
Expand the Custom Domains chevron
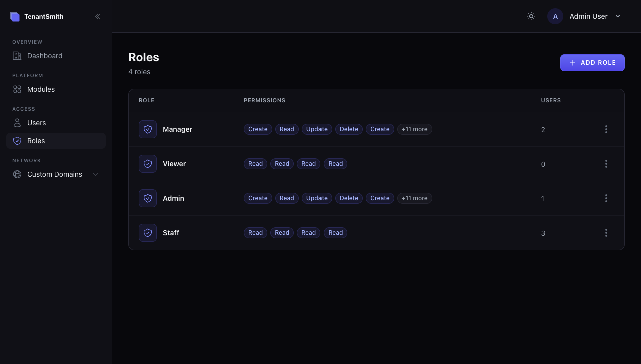(x=96, y=174)
